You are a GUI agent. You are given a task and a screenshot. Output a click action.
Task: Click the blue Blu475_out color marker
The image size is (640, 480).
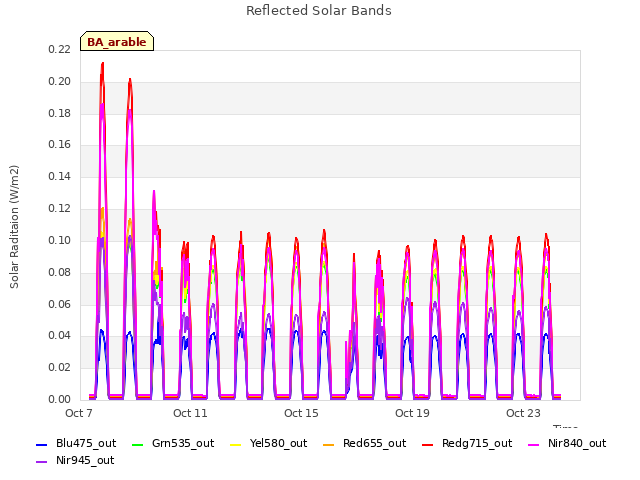pos(42,444)
